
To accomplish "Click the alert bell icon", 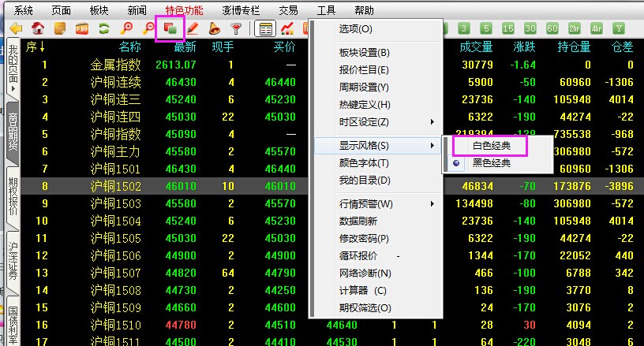I will tap(214, 28).
